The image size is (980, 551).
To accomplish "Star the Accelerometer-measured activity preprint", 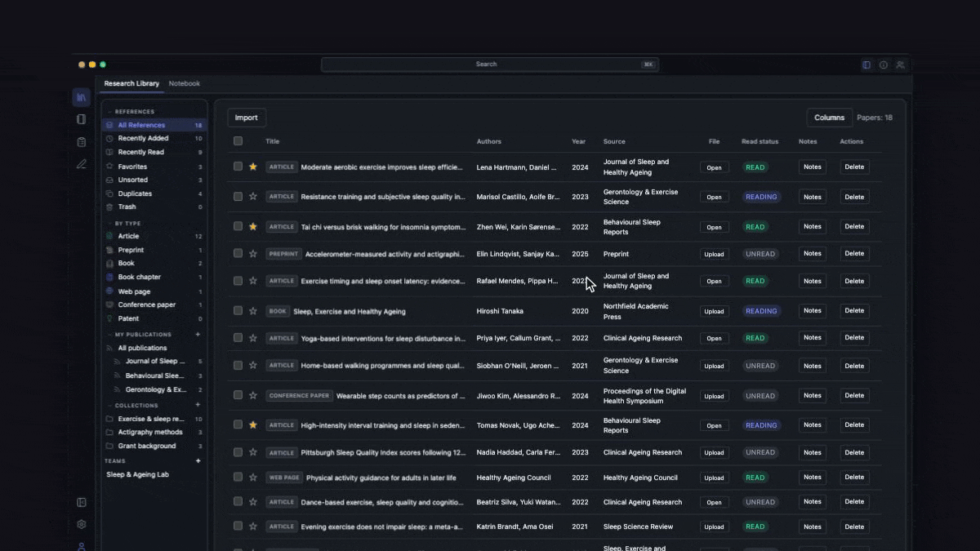I will (253, 254).
